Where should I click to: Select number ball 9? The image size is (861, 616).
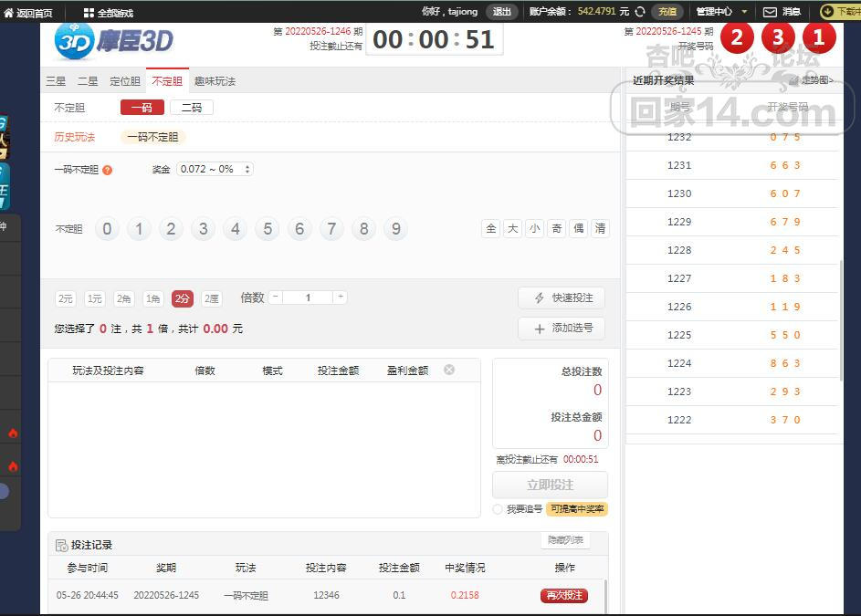395,229
